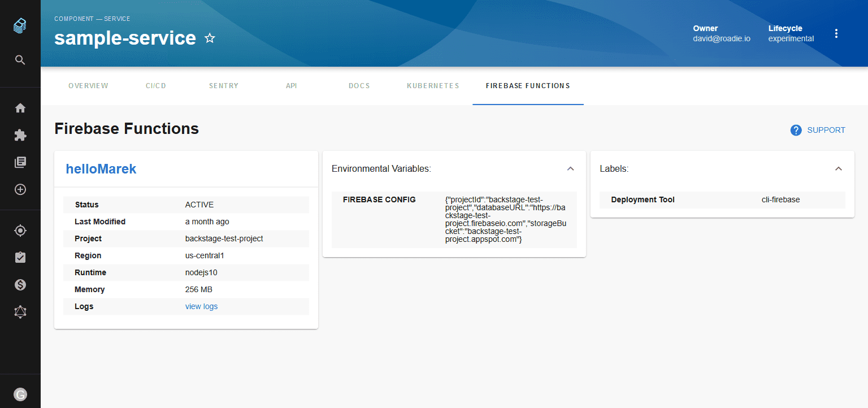Switch to the CI/CD tab
Image resolution: width=868 pixels, height=408 pixels.
tap(155, 86)
